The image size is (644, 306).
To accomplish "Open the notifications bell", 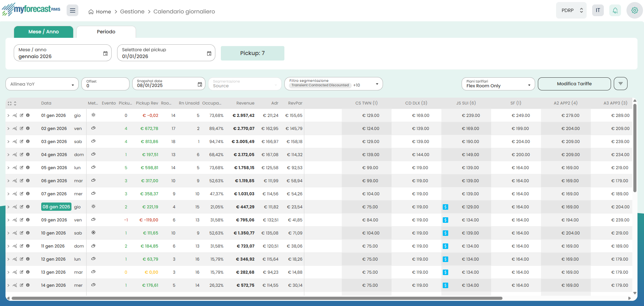I will pyautogui.click(x=615, y=11).
